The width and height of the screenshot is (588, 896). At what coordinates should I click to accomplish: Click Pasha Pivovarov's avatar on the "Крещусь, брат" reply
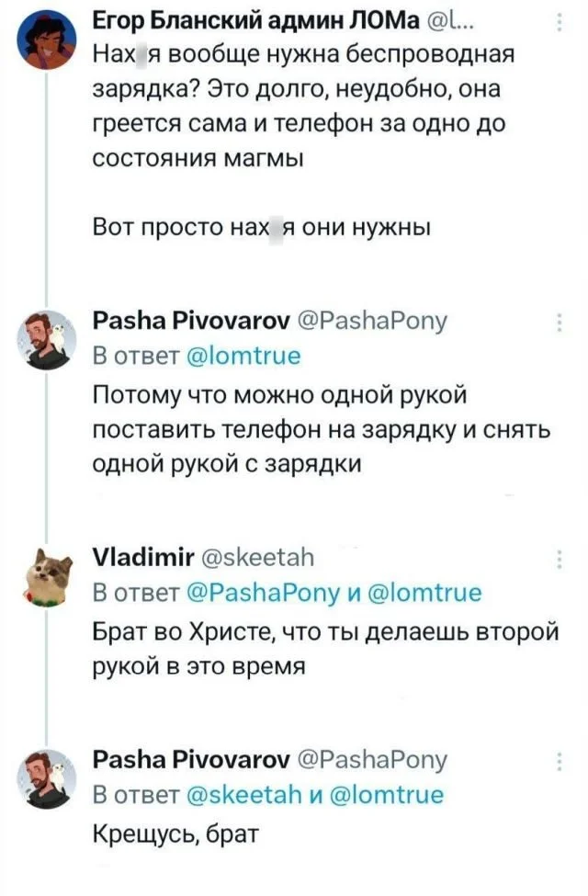pos(48,780)
